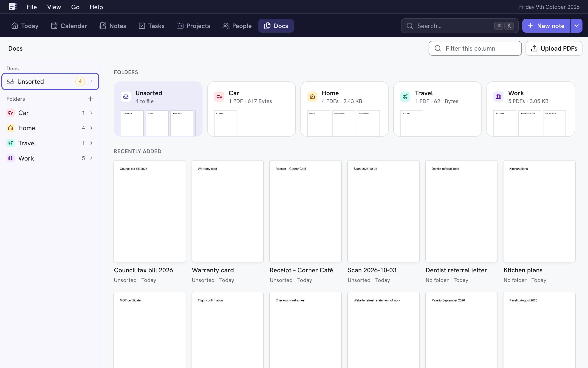Click the Home folder card icon

coord(312,97)
